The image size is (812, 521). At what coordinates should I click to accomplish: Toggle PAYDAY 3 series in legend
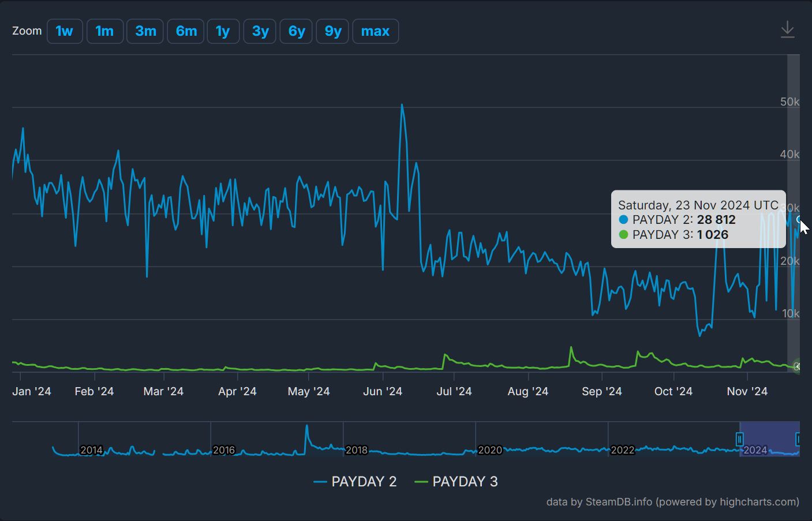click(x=456, y=482)
